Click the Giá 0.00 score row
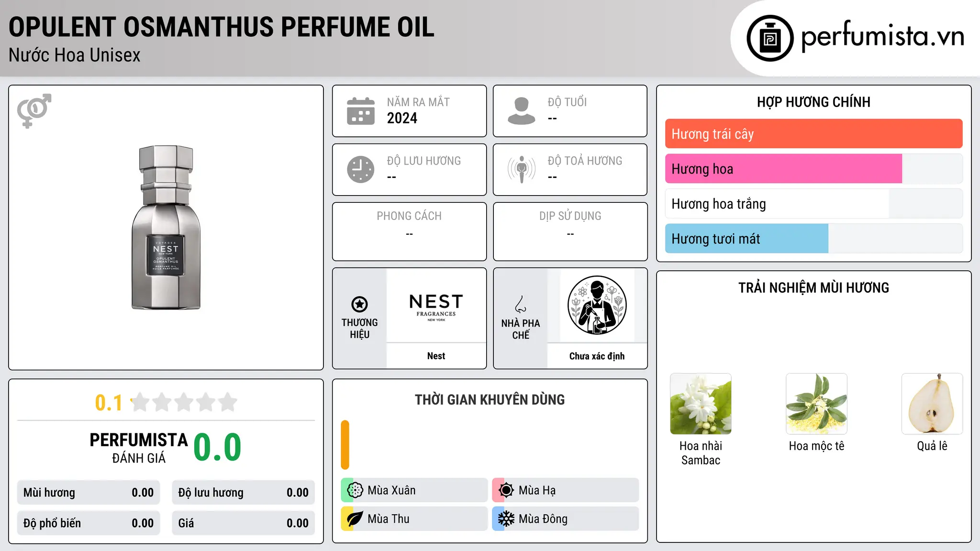Image resolution: width=980 pixels, height=551 pixels. [243, 523]
